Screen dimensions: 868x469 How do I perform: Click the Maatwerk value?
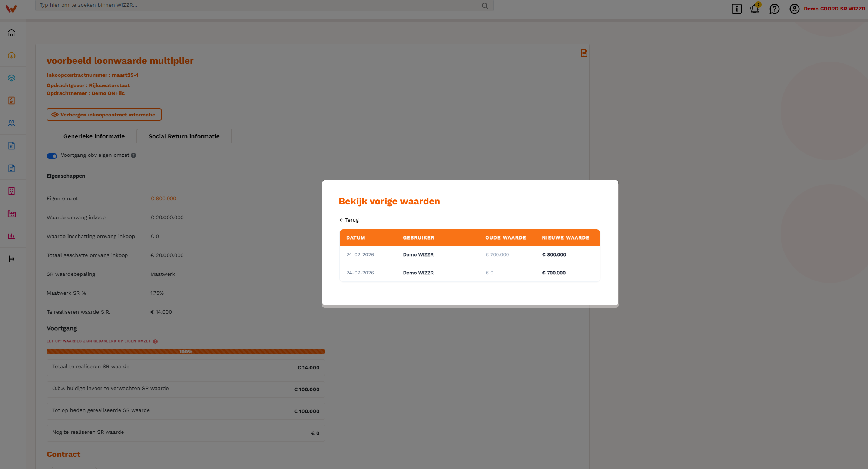(x=163, y=274)
